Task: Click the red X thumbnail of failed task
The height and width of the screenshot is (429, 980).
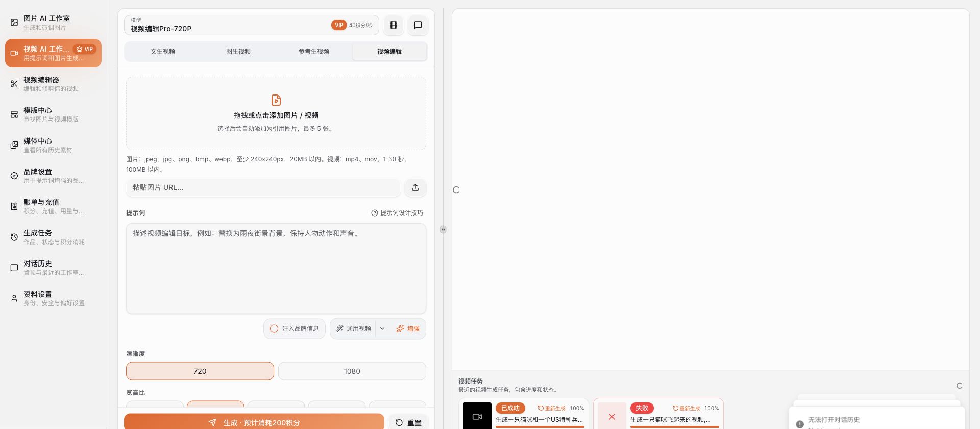Action: point(612,416)
